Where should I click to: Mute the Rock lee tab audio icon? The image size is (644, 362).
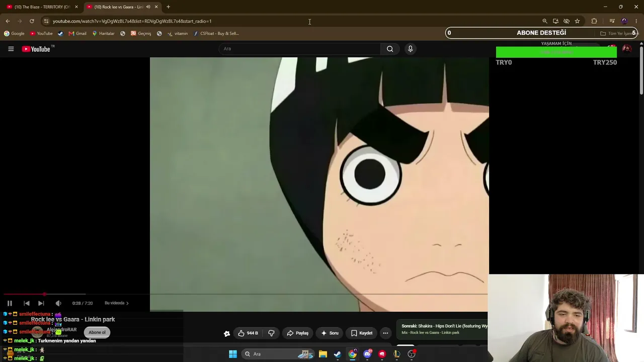(148, 7)
